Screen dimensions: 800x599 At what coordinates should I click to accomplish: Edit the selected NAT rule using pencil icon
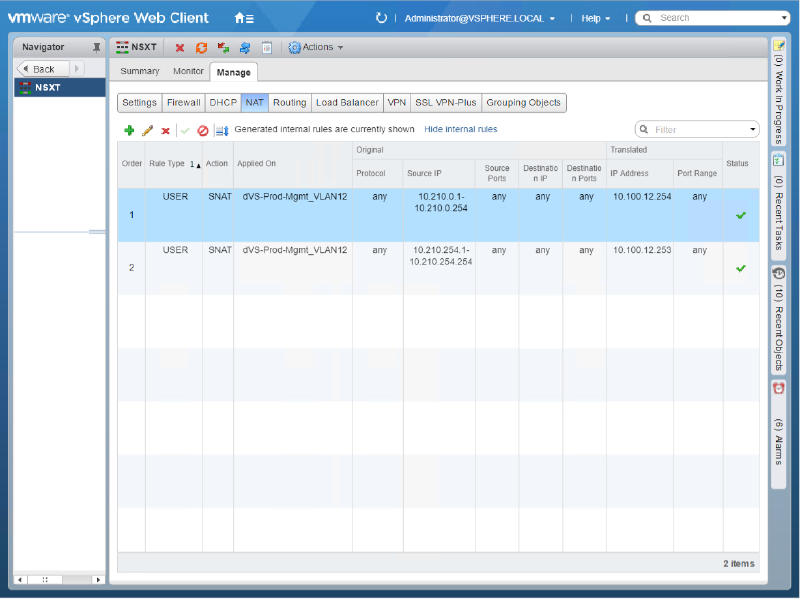pos(146,129)
